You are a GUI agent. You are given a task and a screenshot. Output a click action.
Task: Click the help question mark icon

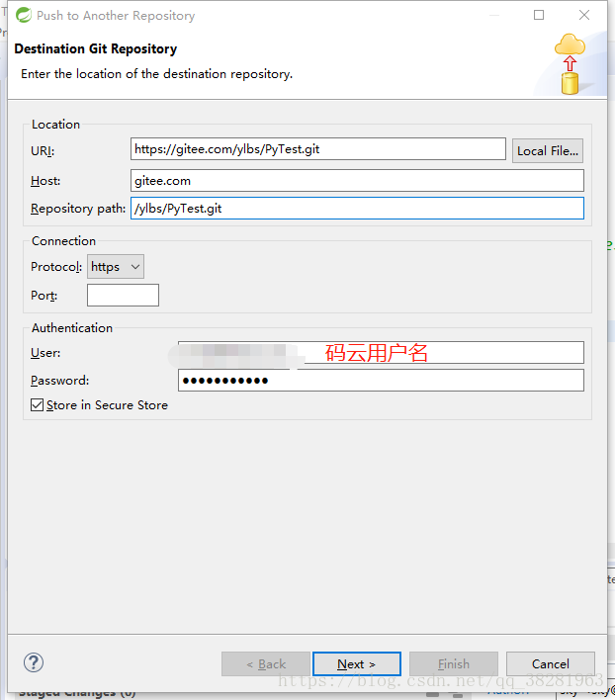click(x=34, y=662)
